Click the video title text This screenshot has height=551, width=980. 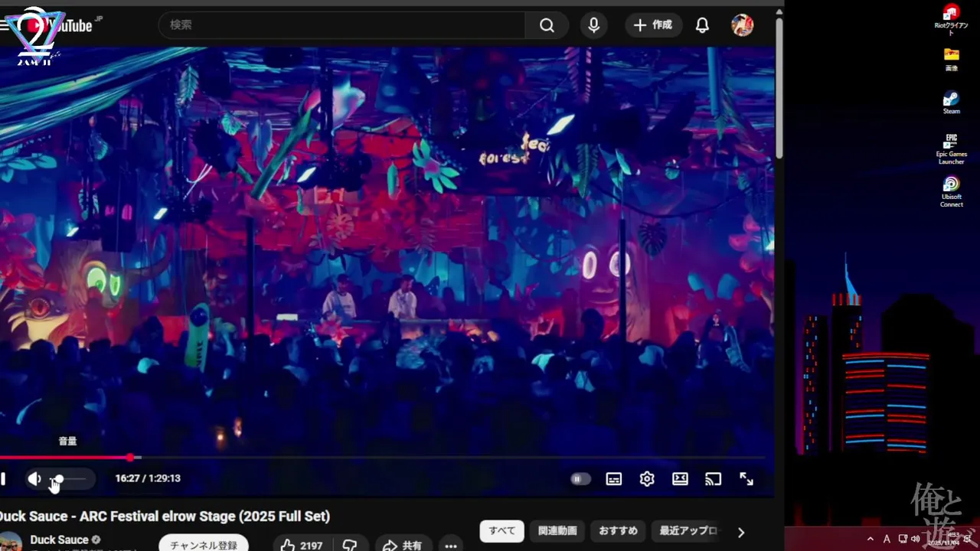[165, 517]
